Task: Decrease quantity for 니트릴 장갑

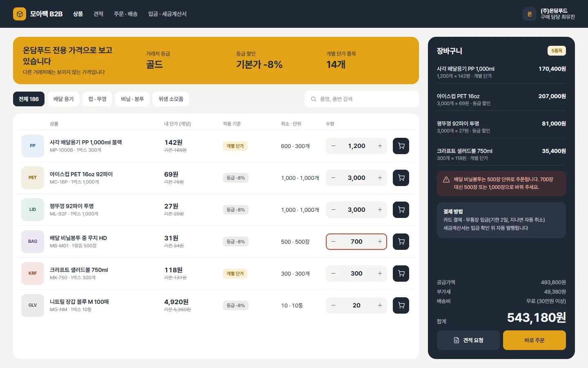Action: [x=333, y=305]
